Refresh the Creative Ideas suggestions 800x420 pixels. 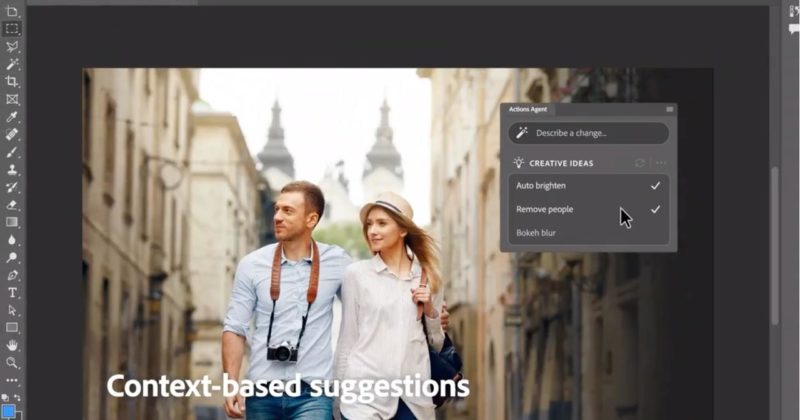[x=640, y=162]
